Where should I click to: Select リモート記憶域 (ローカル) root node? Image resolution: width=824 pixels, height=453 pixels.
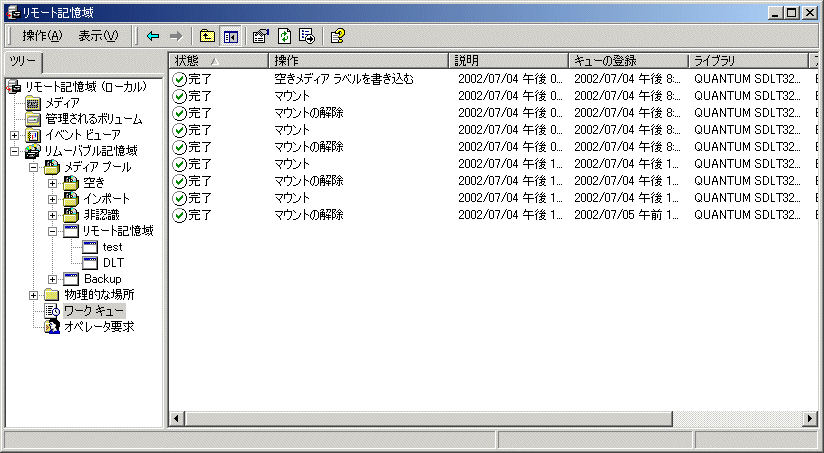click(x=86, y=87)
